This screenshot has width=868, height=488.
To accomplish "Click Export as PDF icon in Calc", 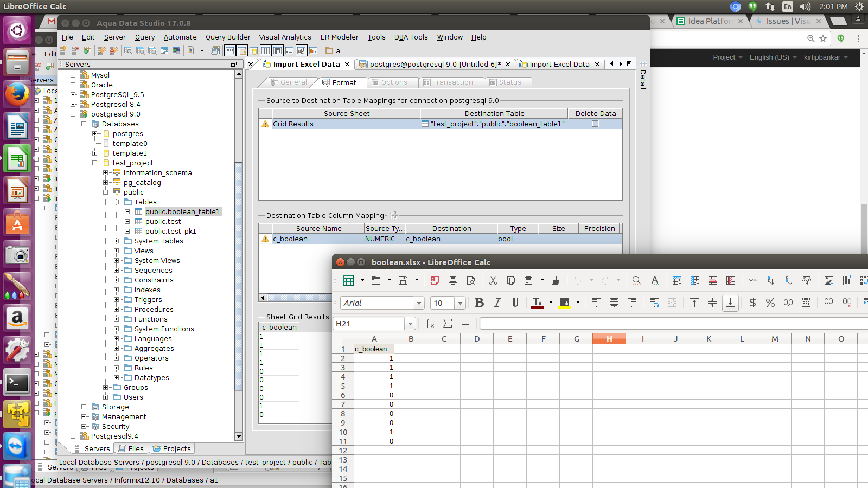I will point(435,280).
